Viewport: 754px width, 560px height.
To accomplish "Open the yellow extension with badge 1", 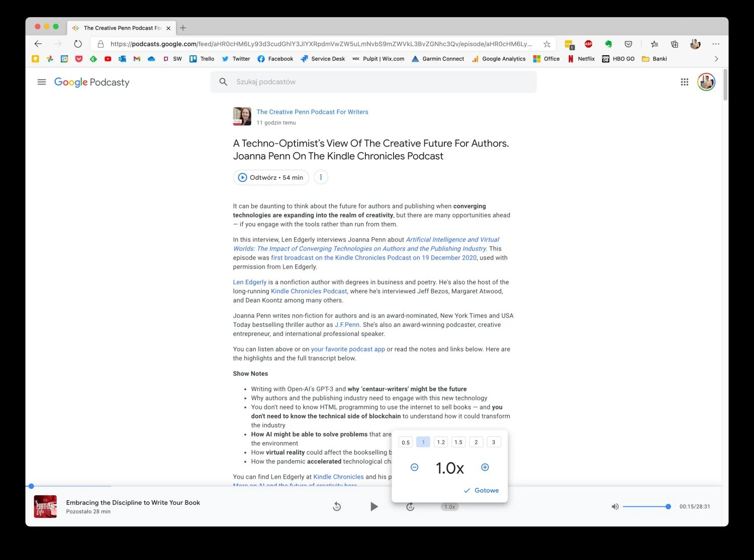I will coord(569,45).
